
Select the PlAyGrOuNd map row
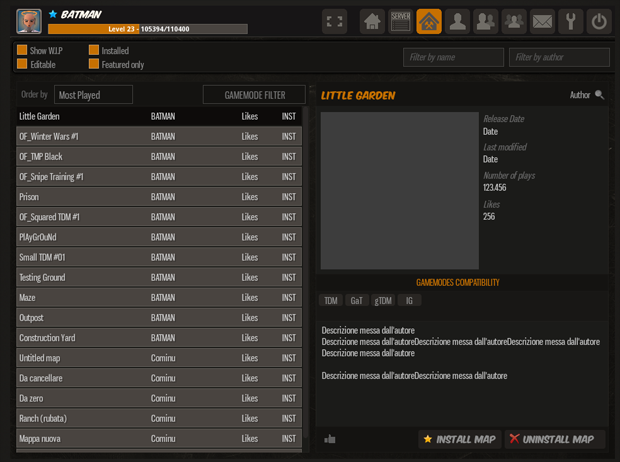click(159, 237)
